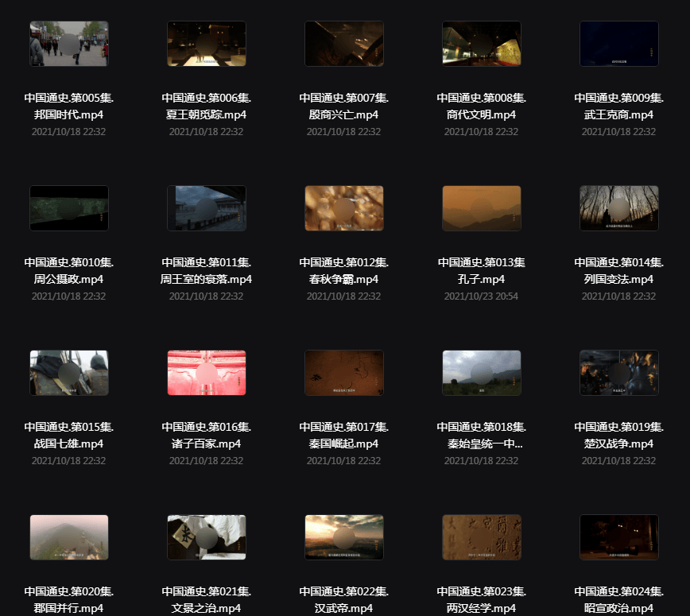Click the file name 中国通史.第023集.两汉经学.mp4
Screen dimensions: 690x616
click(482, 599)
